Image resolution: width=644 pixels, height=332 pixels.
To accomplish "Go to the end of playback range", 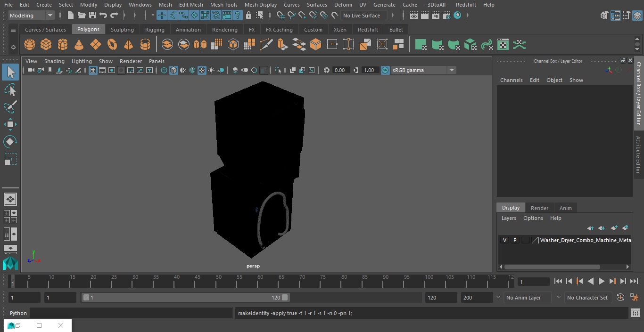I will pos(634,281).
